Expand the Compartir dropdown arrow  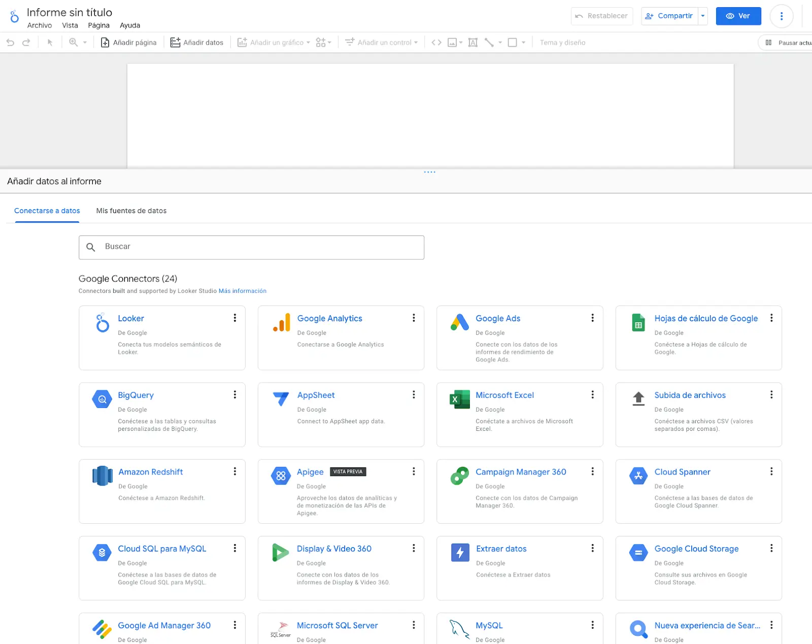(703, 16)
